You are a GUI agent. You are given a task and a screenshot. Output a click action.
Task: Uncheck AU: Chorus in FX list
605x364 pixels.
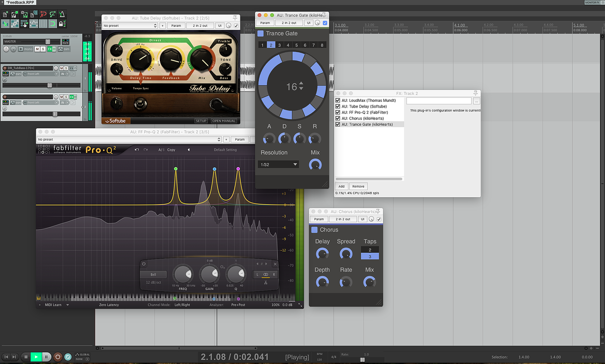338,118
